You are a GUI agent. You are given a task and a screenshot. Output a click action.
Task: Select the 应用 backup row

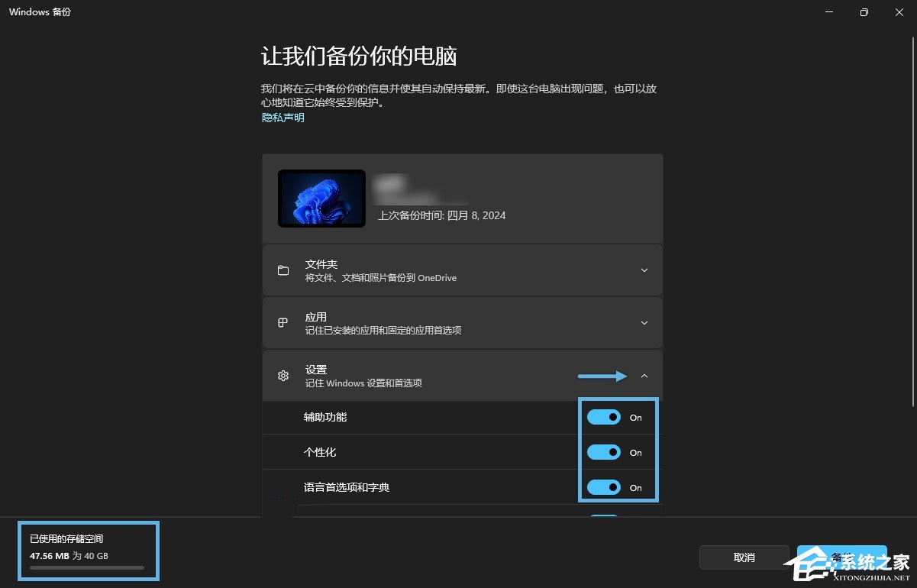[x=462, y=322]
